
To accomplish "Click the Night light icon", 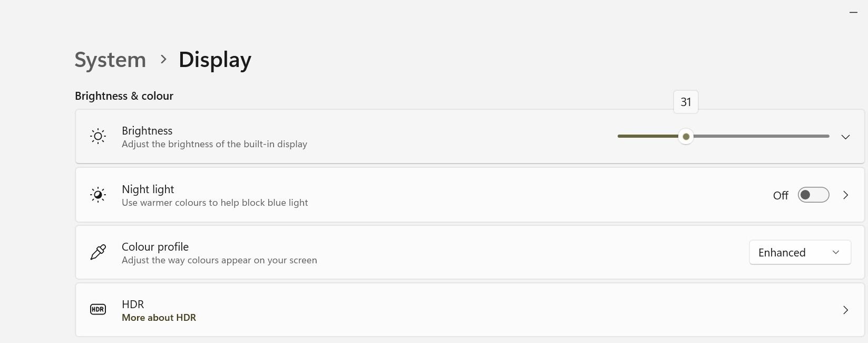I will tap(97, 195).
